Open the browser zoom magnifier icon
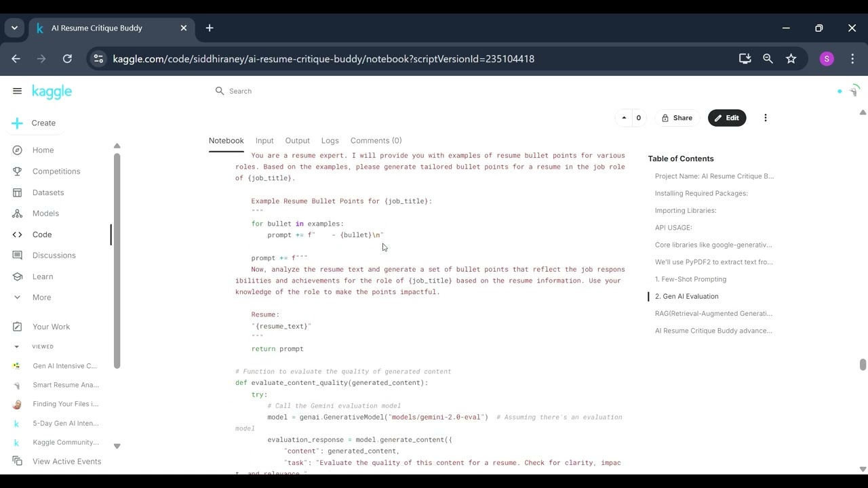 [x=768, y=59]
